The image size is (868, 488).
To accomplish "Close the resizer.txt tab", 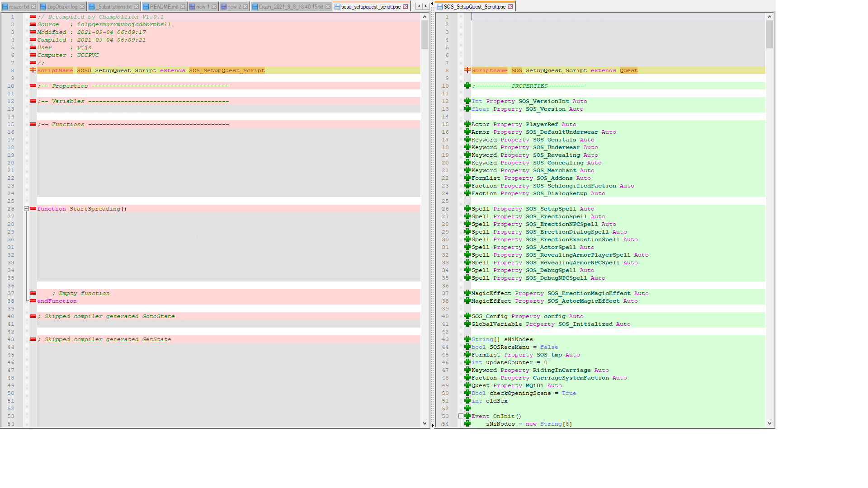I will point(33,7).
